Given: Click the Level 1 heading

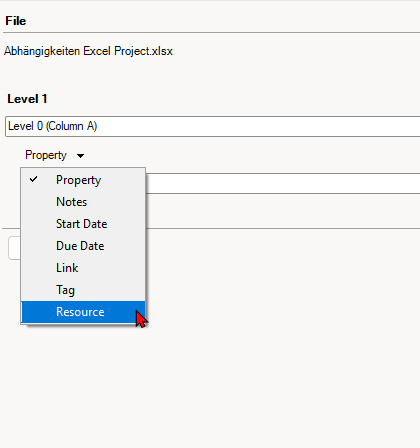Looking at the screenshot, I should click(x=27, y=99).
